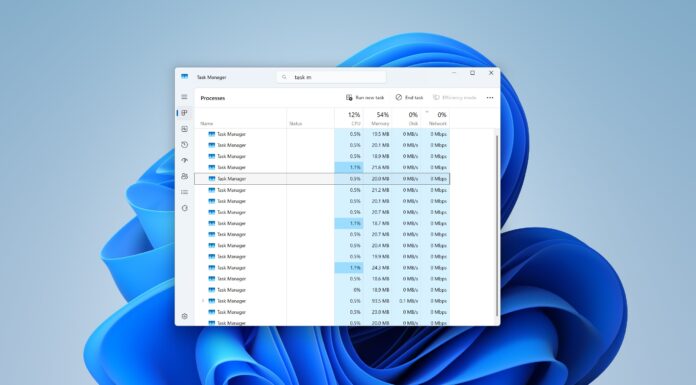Screen dimensions: 696x385
Task: Click the 0.1 MB/s disk cell
Action: coord(407,301)
